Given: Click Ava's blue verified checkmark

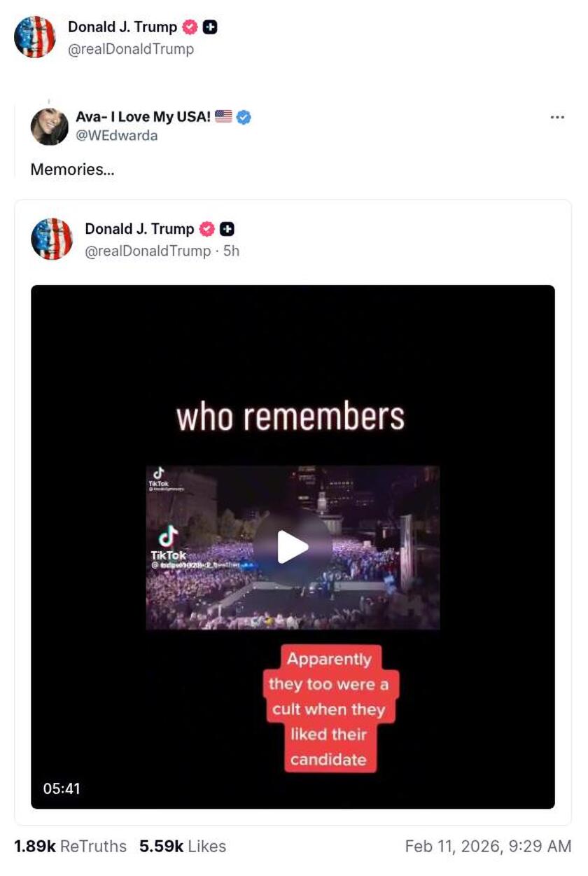Looking at the screenshot, I should pos(244,117).
